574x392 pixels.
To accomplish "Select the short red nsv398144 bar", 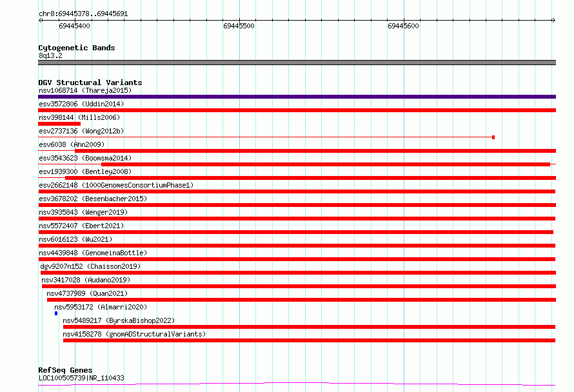I will (x=59, y=124).
